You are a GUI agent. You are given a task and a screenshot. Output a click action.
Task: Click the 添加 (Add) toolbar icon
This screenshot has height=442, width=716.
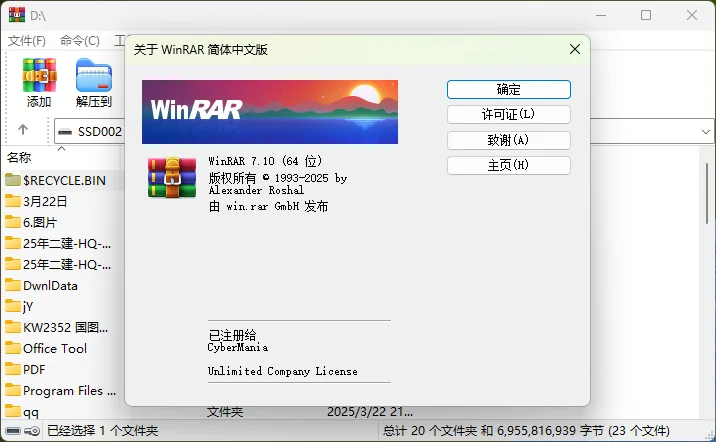click(39, 82)
